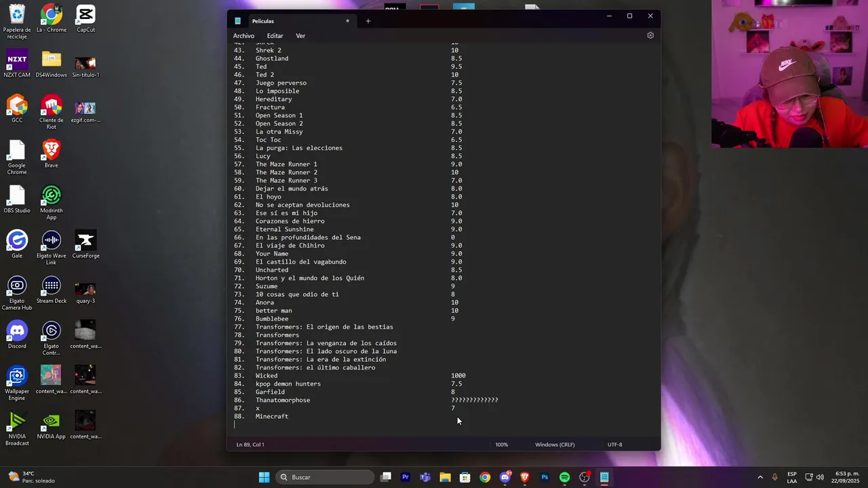Image resolution: width=868 pixels, height=488 pixels.
Task: Select the ezgif.com desktop file
Action: pyautogui.click(x=85, y=113)
